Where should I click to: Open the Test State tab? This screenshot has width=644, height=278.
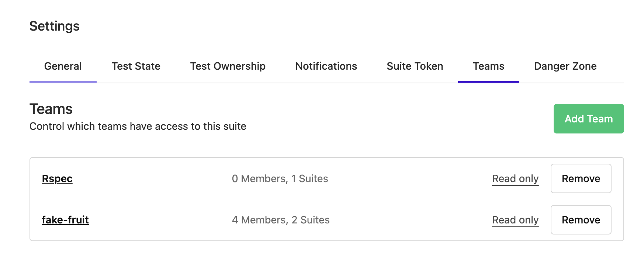coord(136,66)
